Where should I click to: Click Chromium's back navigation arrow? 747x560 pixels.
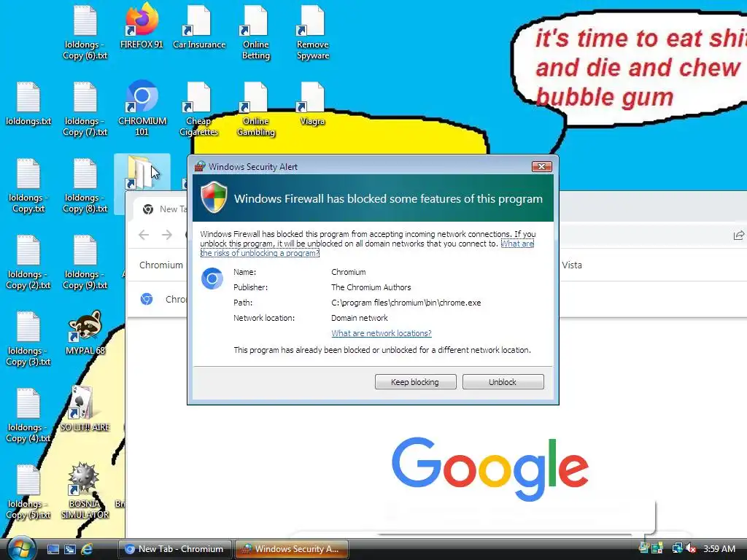[144, 235]
